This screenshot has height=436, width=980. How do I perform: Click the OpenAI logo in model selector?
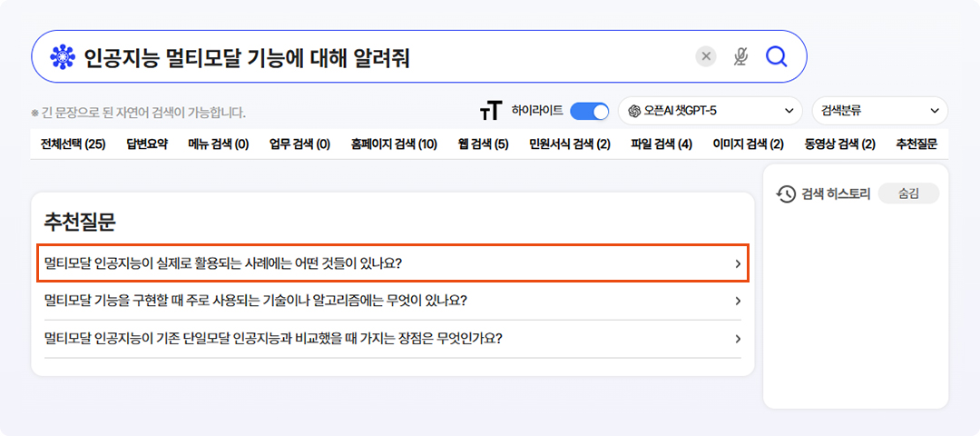(x=634, y=111)
